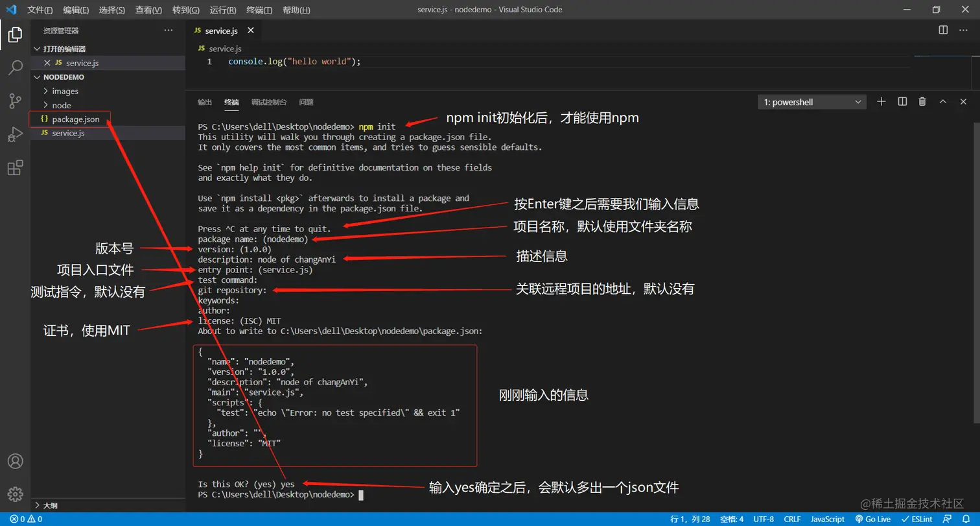Image resolution: width=980 pixels, height=526 pixels.
Task: Toggle the Go Live server in status bar
Action: coord(872,519)
